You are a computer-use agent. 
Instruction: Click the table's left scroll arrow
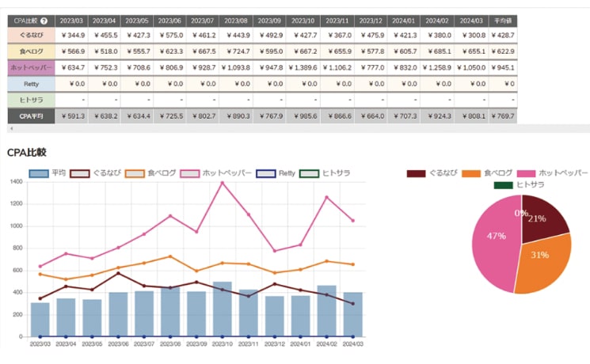[11, 127]
